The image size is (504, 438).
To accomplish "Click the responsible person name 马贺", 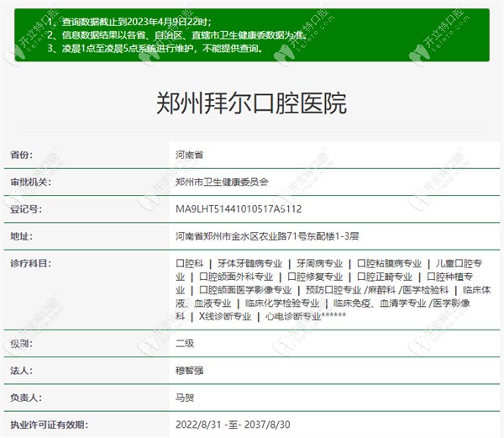I will [x=185, y=398].
